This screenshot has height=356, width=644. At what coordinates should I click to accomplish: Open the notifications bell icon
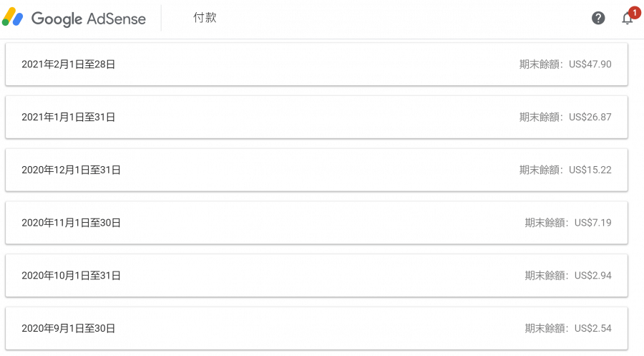click(627, 19)
